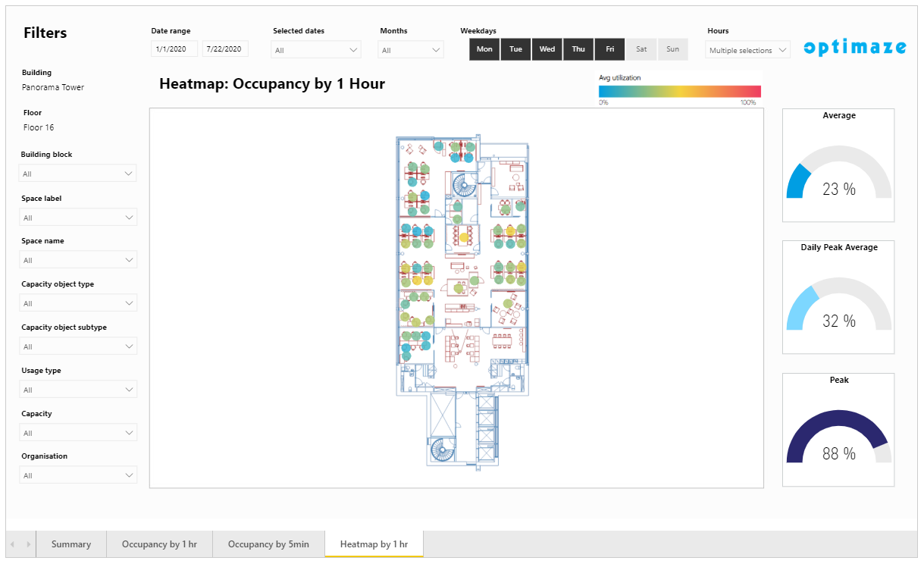Click the Avg utilization color gradient legend

pos(679,92)
